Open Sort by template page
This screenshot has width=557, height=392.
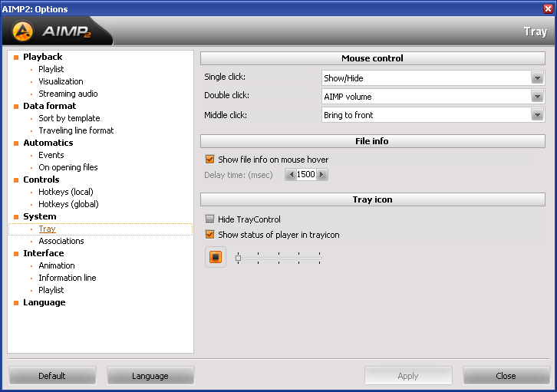click(x=69, y=118)
